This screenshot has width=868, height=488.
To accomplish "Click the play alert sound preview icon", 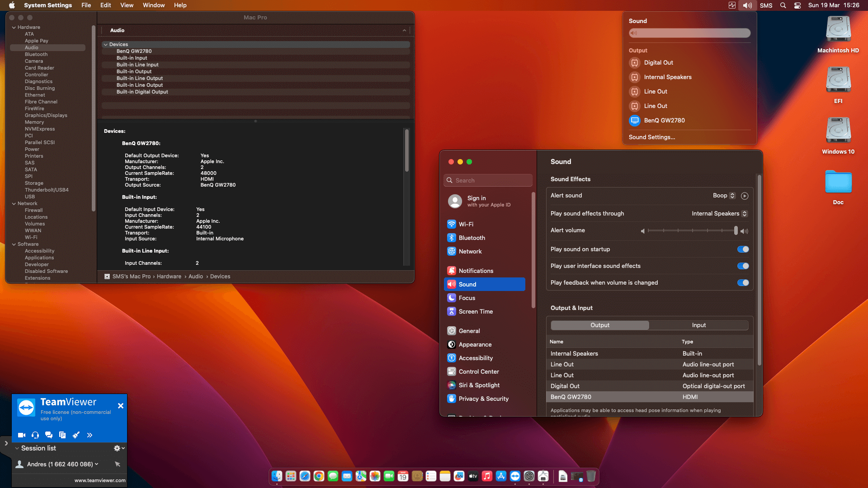I will pos(745,196).
